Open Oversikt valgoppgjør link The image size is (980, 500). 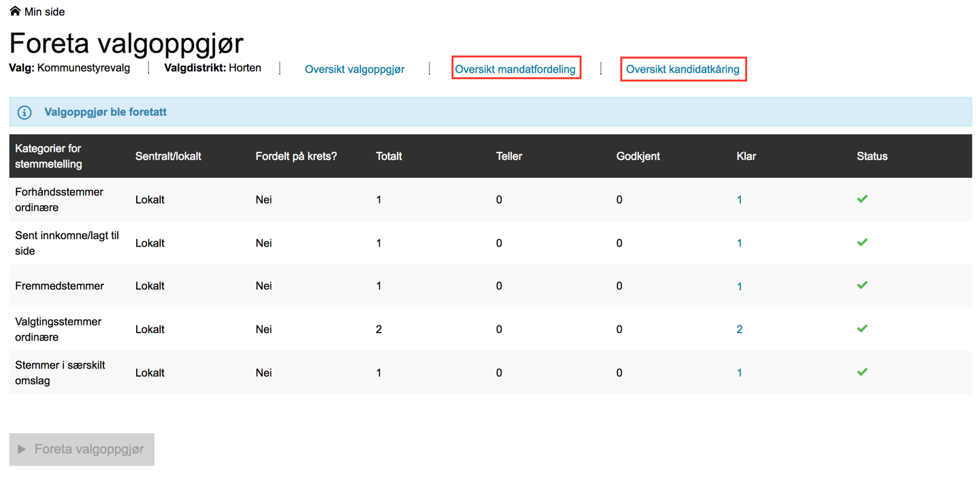(x=355, y=69)
